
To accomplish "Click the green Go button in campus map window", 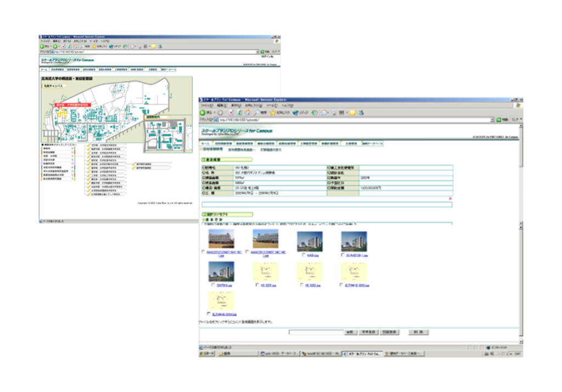I will tap(262, 52).
